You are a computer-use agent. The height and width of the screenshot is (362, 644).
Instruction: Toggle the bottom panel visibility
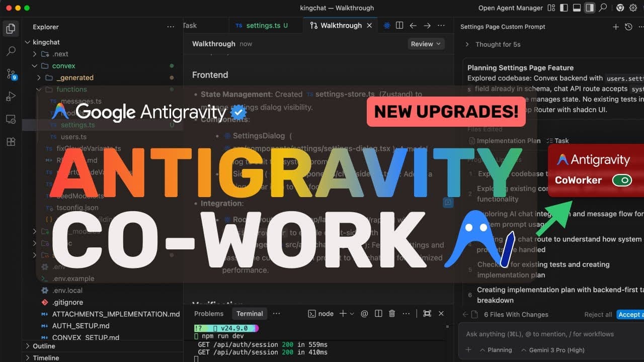[x=577, y=8]
